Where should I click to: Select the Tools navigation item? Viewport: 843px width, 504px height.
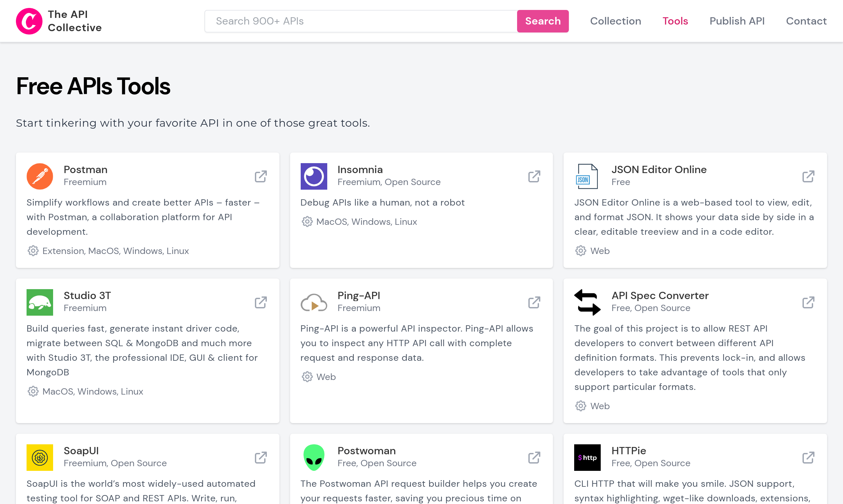[x=675, y=21]
